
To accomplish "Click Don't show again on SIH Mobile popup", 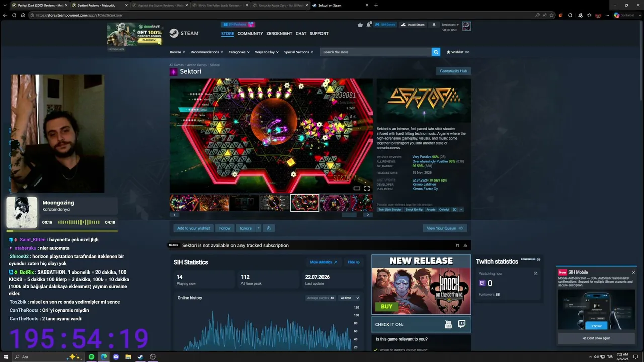I will pyautogui.click(x=596, y=338).
